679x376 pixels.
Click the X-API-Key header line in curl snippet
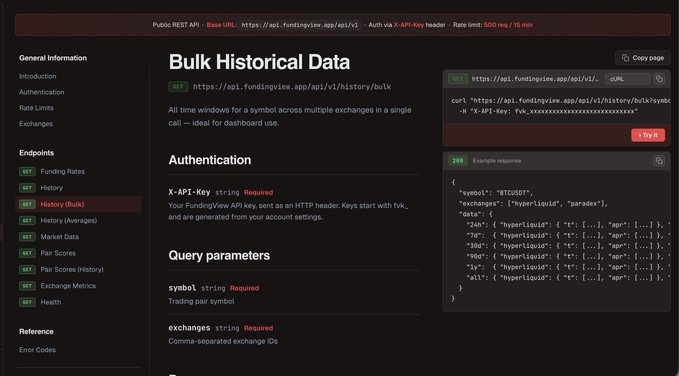548,111
